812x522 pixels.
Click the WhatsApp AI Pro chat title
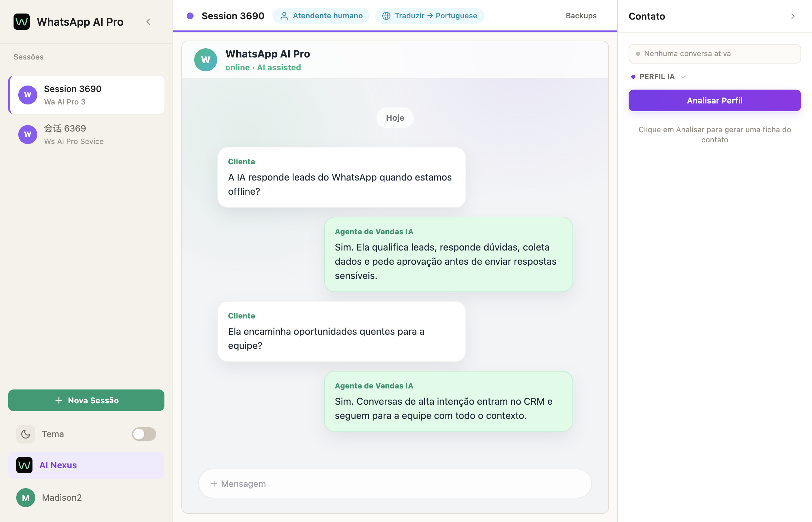pos(268,54)
